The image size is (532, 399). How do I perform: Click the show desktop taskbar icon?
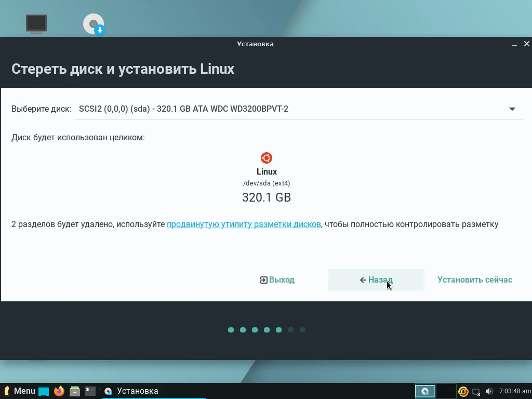tap(44, 391)
